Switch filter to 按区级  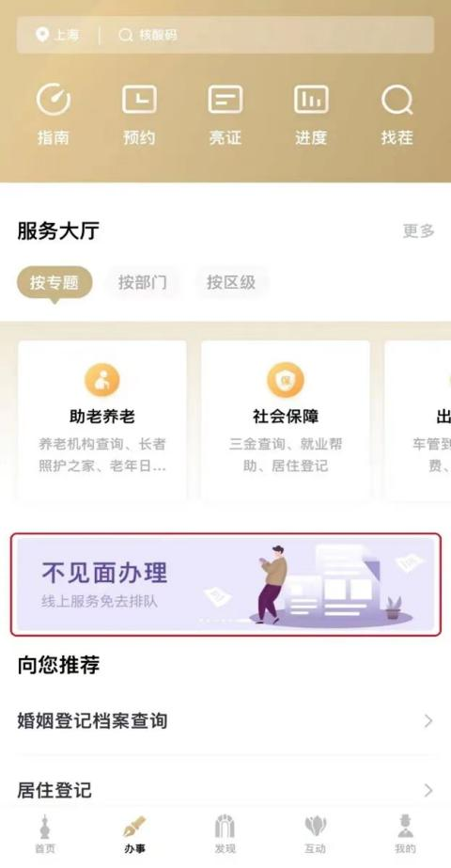tap(231, 283)
